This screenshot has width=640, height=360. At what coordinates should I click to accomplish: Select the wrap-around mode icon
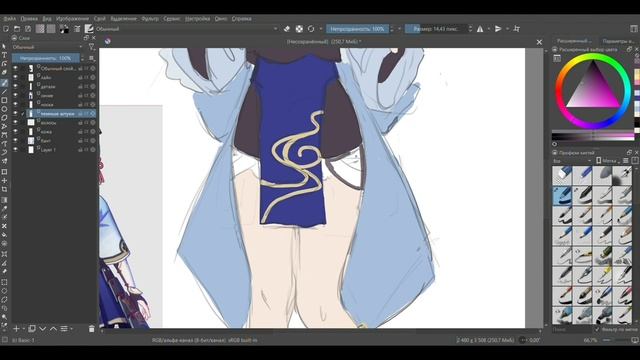point(517,29)
